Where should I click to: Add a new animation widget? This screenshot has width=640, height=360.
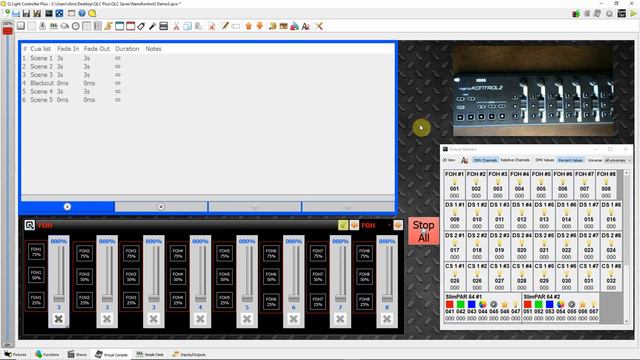(x=109, y=26)
